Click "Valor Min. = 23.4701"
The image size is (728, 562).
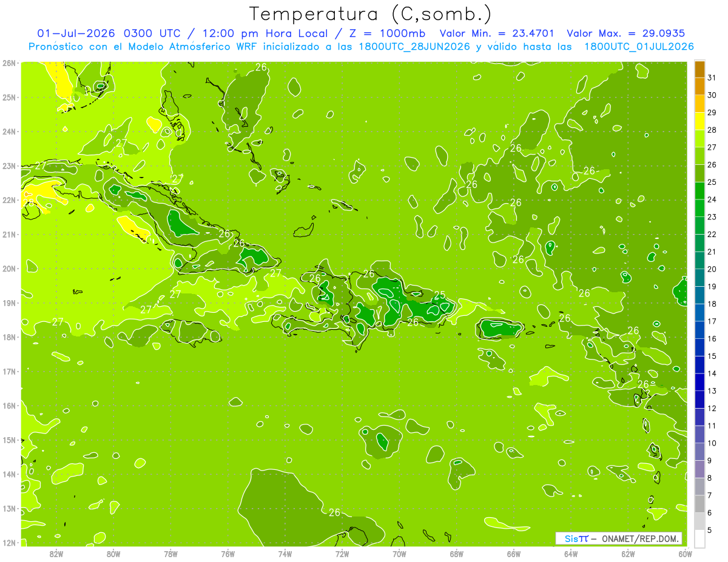497,33
